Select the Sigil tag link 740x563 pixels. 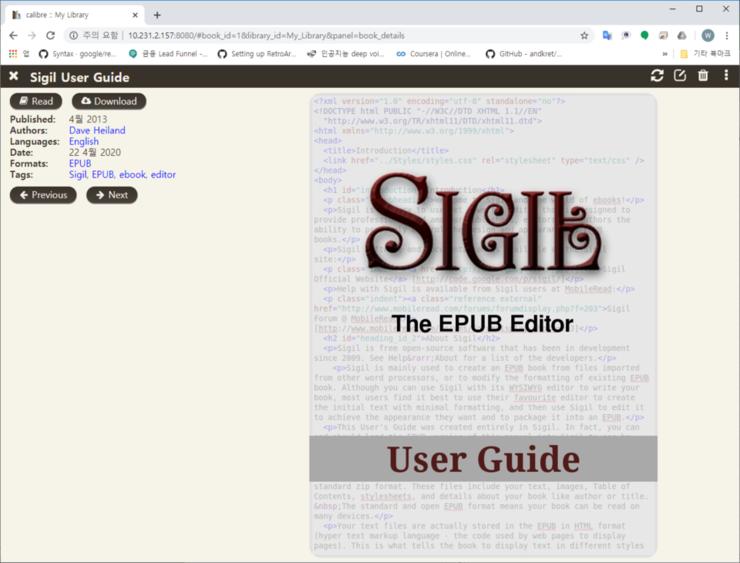78,174
